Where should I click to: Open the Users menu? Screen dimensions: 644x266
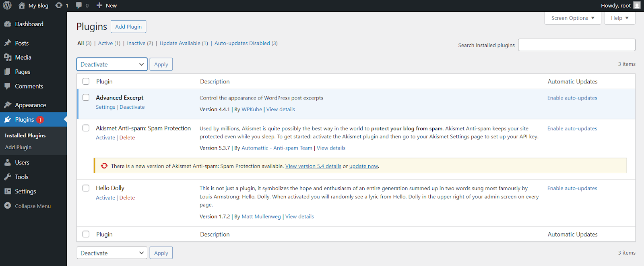coord(22,162)
